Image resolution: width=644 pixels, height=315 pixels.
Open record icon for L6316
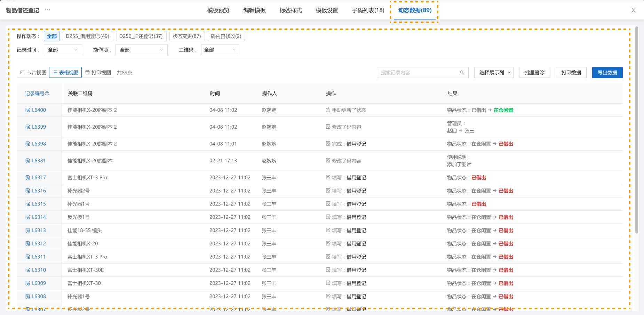[28, 191]
